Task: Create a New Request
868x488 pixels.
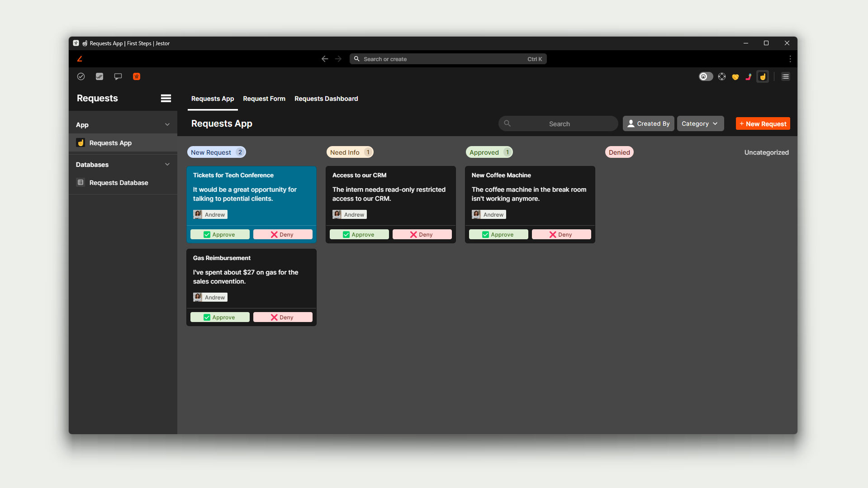Action: (763, 123)
